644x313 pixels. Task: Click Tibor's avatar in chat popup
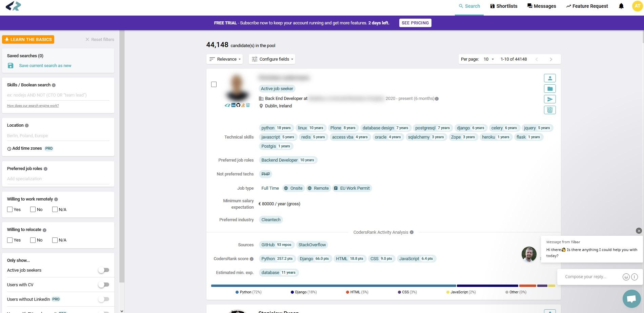(529, 254)
